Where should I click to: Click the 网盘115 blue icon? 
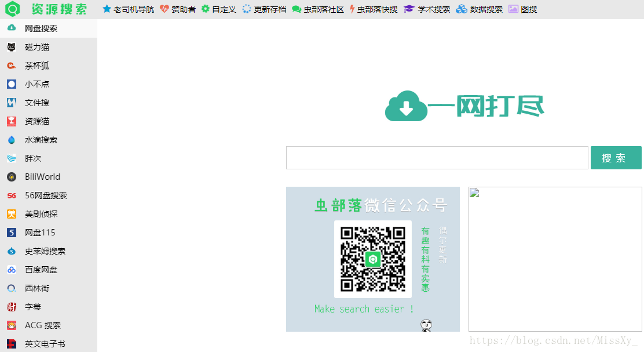click(x=12, y=233)
